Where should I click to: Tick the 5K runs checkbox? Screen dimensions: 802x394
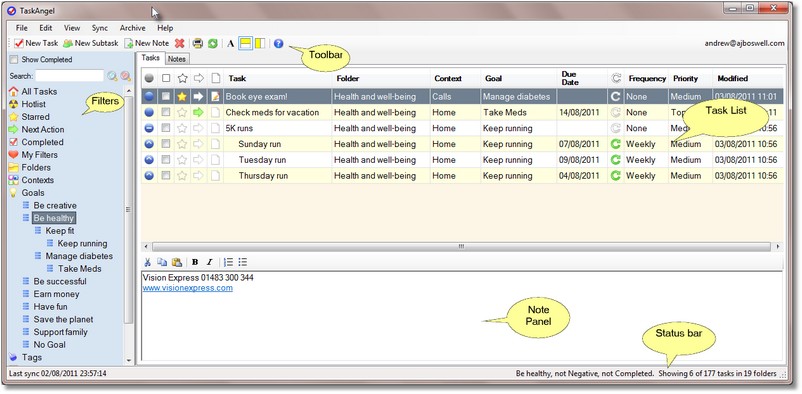click(166, 128)
